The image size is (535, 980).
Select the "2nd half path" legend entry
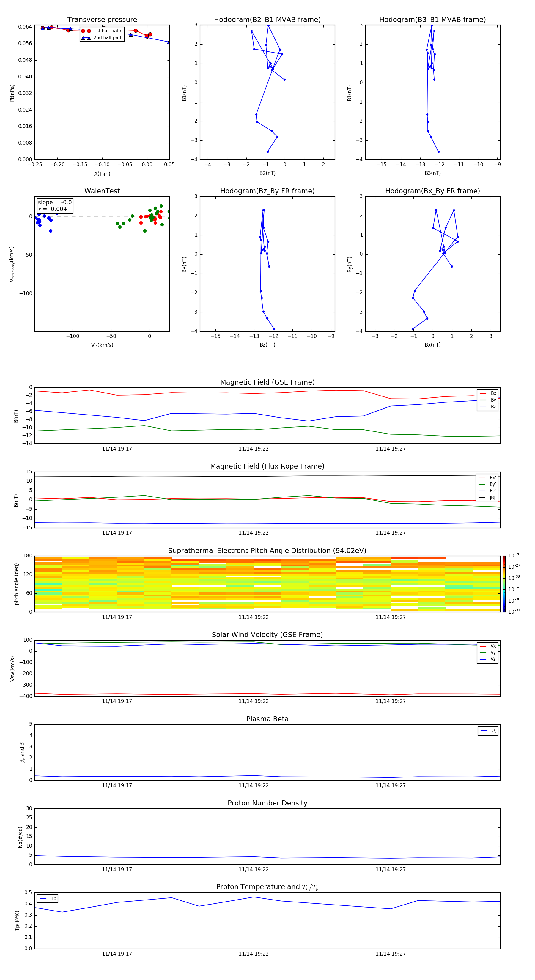click(x=102, y=38)
